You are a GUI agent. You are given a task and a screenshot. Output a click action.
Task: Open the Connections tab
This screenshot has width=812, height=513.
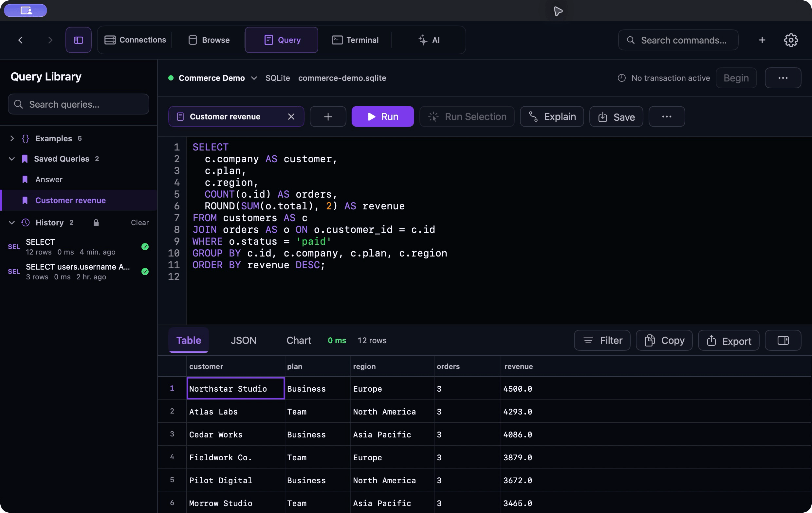coord(135,40)
